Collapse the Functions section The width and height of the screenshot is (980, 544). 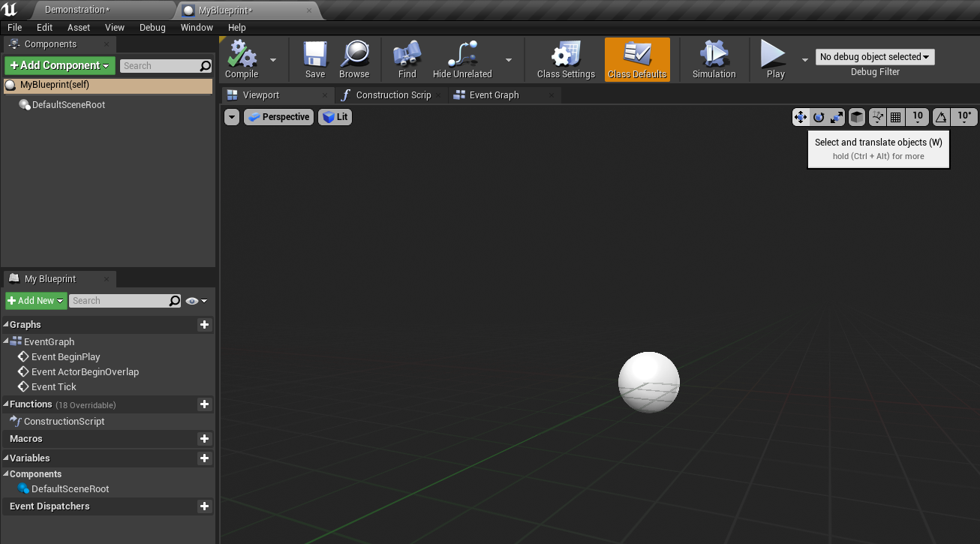click(x=6, y=404)
